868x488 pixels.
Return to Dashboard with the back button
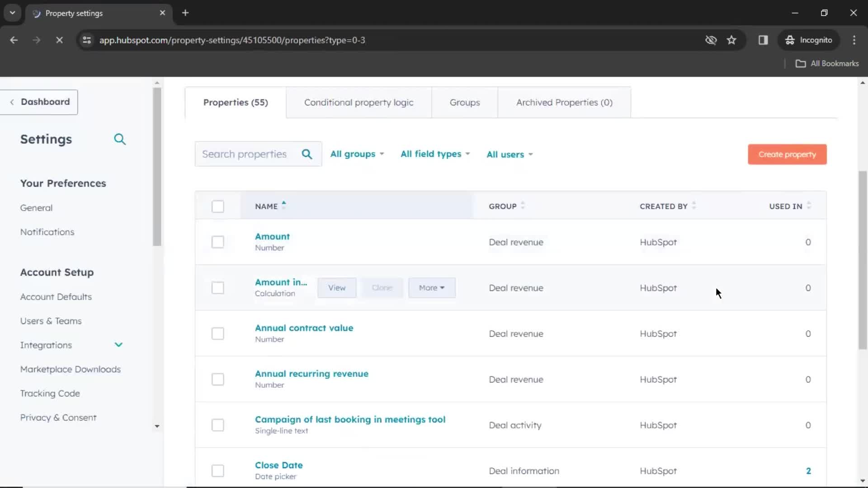39,102
